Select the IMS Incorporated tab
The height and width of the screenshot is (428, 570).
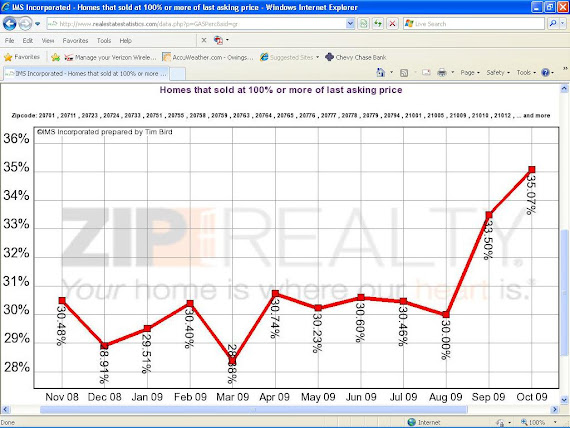85,73
